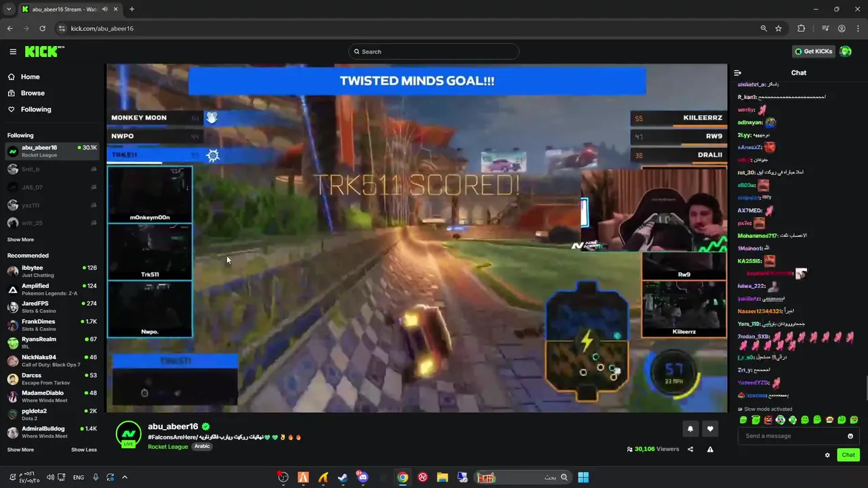868x488 pixels.
Task: Open RyansRealm recommended channel
Action: click(x=52, y=342)
